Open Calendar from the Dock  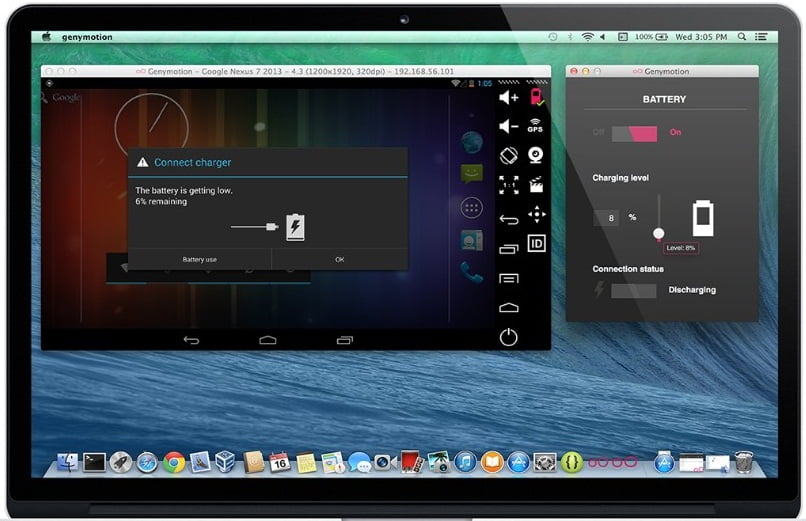point(279,462)
